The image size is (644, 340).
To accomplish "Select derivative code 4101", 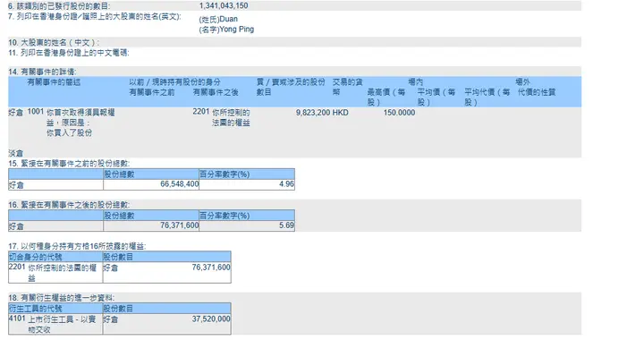I will [x=17, y=319].
